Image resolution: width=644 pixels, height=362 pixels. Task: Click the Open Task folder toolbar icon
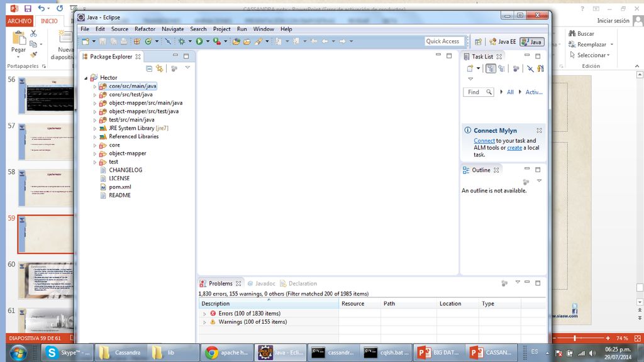tap(247, 41)
